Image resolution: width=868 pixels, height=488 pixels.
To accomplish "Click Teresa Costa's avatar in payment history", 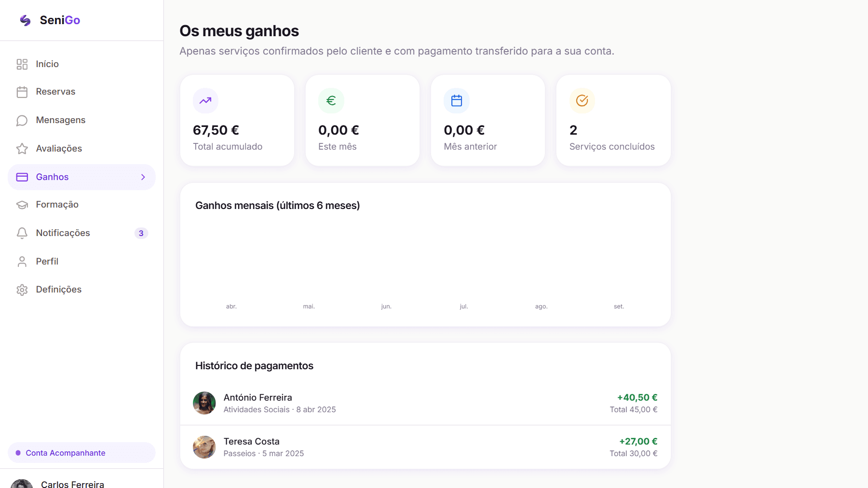I will tap(204, 447).
